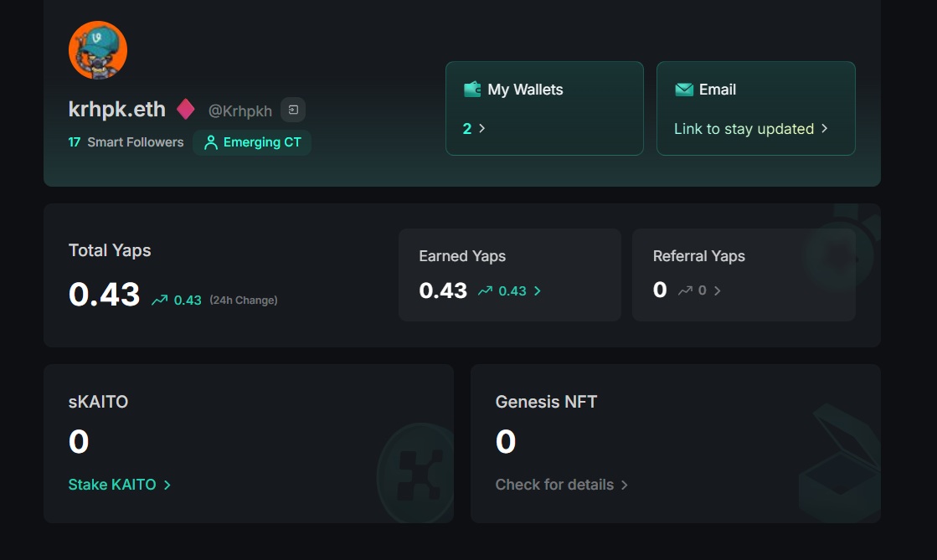
Task: Select the logout icon next to @Krhpkh
Action: pos(292,110)
